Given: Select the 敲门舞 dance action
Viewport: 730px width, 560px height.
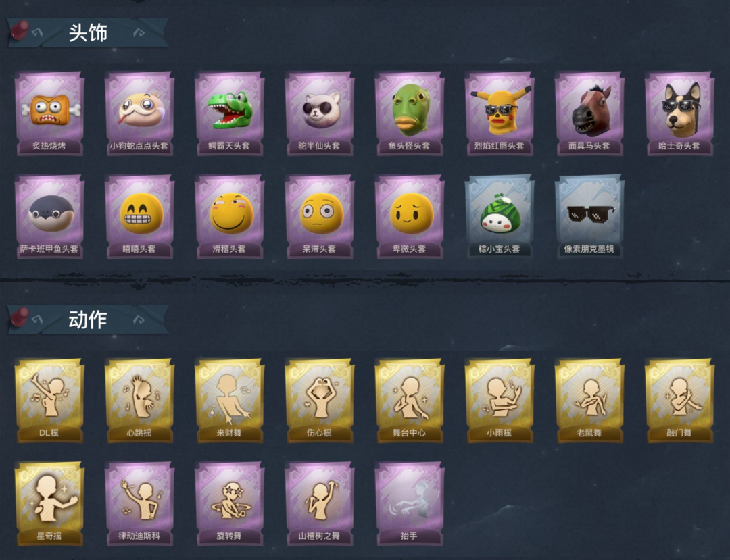Looking at the screenshot, I should (680, 400).
